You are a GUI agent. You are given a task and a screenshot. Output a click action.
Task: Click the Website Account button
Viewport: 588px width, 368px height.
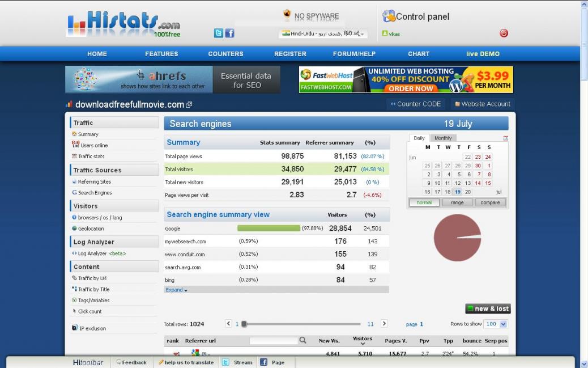pos(483,104)
